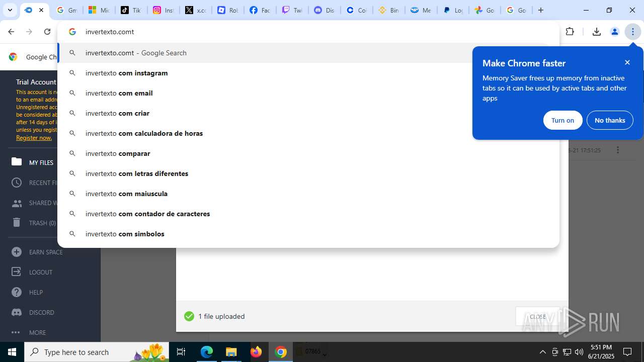Open the Roblox tab
Image resolution: width=644 pixels, height=362 pixels.
[x=227, y=10]
